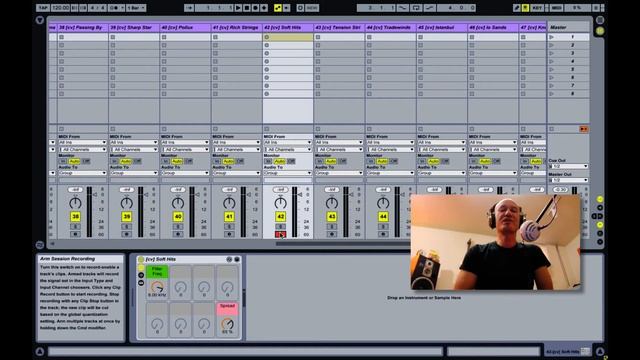Open the Master Out dropdown
Screen dimensions: 640x360
[x=569, y=180]
